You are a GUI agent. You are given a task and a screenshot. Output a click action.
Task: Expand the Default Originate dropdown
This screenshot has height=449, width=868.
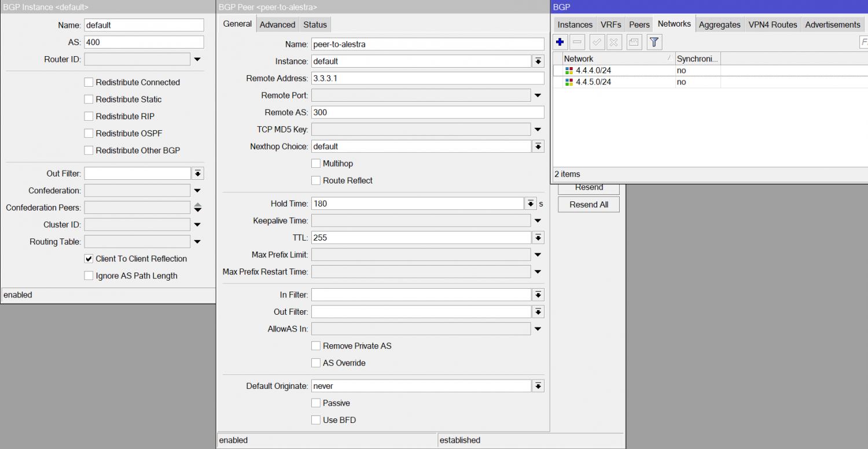(x=538, y=386)
